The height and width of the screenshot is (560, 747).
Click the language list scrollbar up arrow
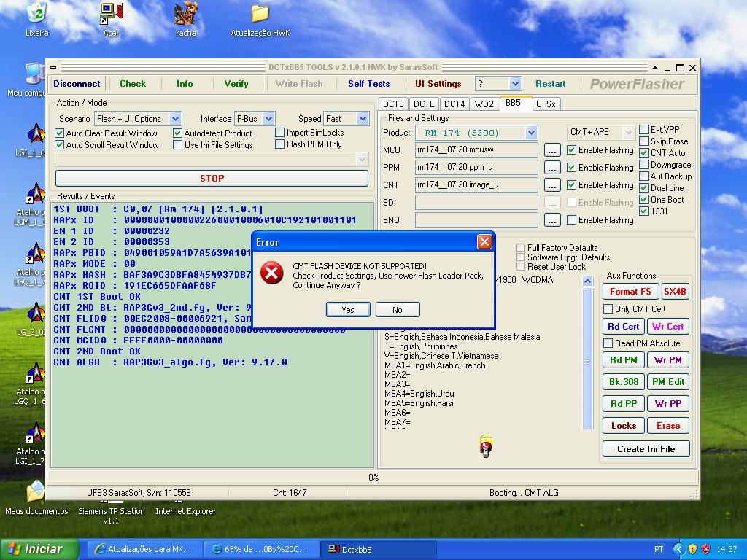pyautogui.click(x=588, y=281)
